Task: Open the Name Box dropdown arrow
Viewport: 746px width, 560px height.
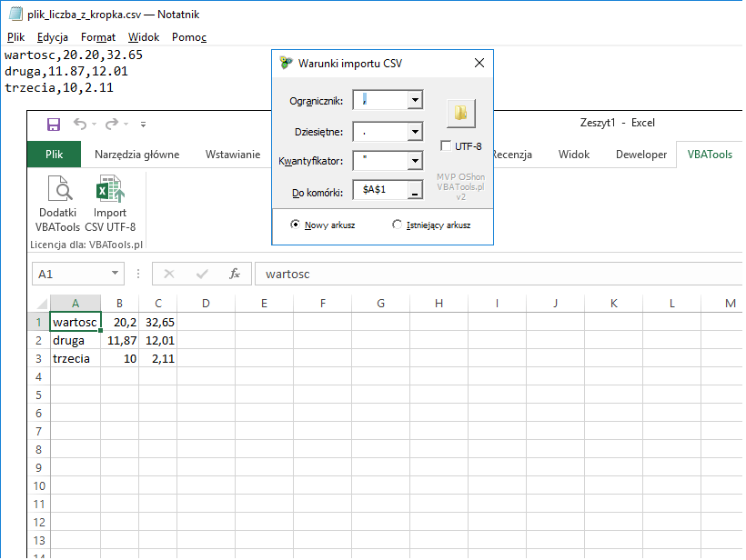Action: click(115, 274)
